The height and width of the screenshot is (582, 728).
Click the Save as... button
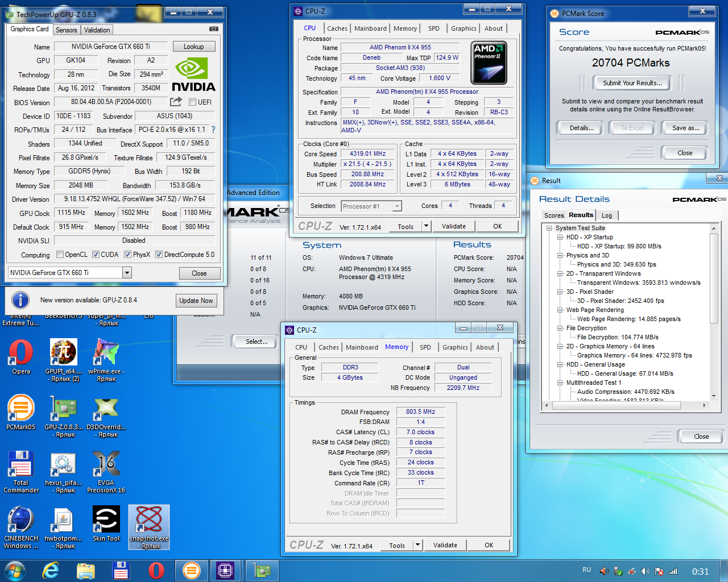(685, 128)
